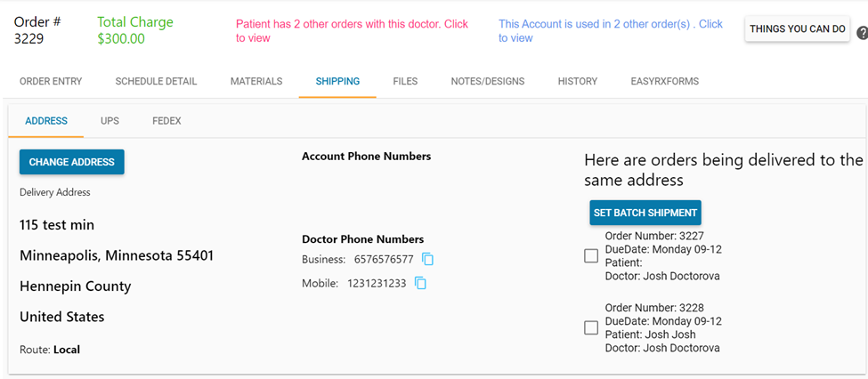Open the Things You Can Do menu

[x=797, y=28]
